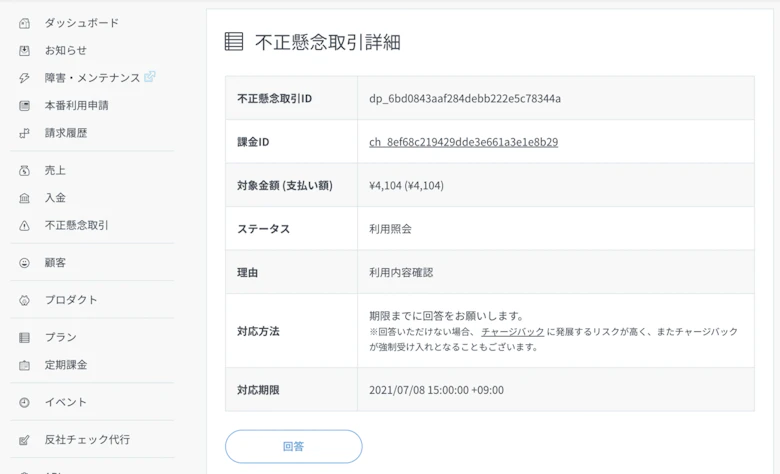Click the dispute ID value dp_6bd0843…

pos(464,99)
